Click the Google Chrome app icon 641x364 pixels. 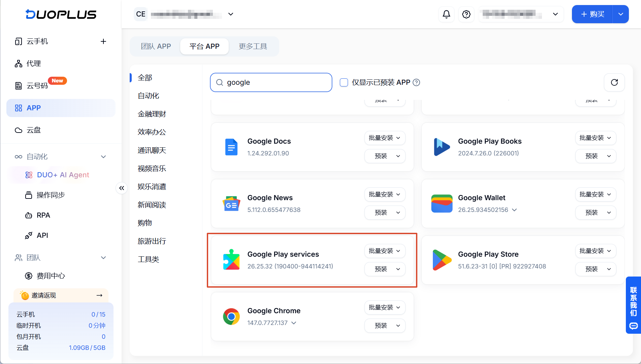pos(231,316)
